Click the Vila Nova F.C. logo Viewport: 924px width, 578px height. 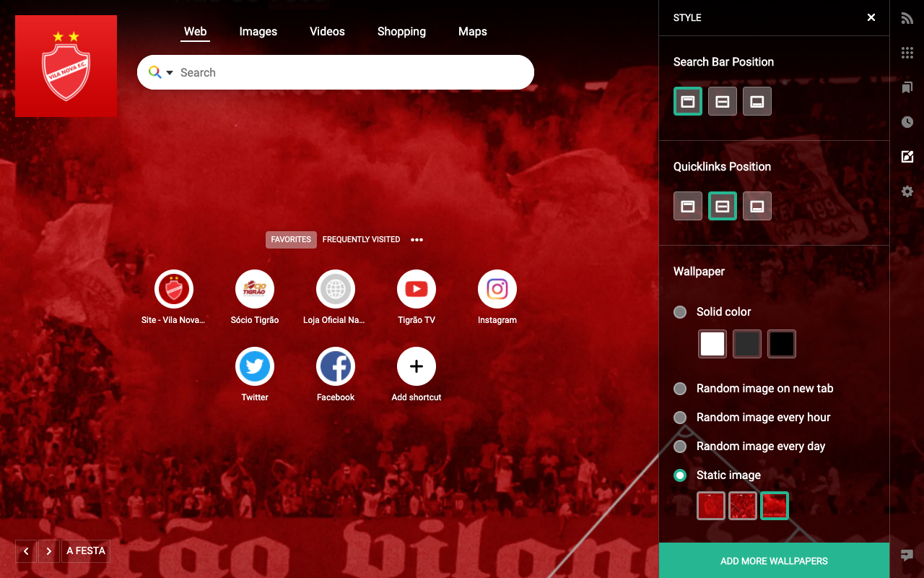click(66, 66)
